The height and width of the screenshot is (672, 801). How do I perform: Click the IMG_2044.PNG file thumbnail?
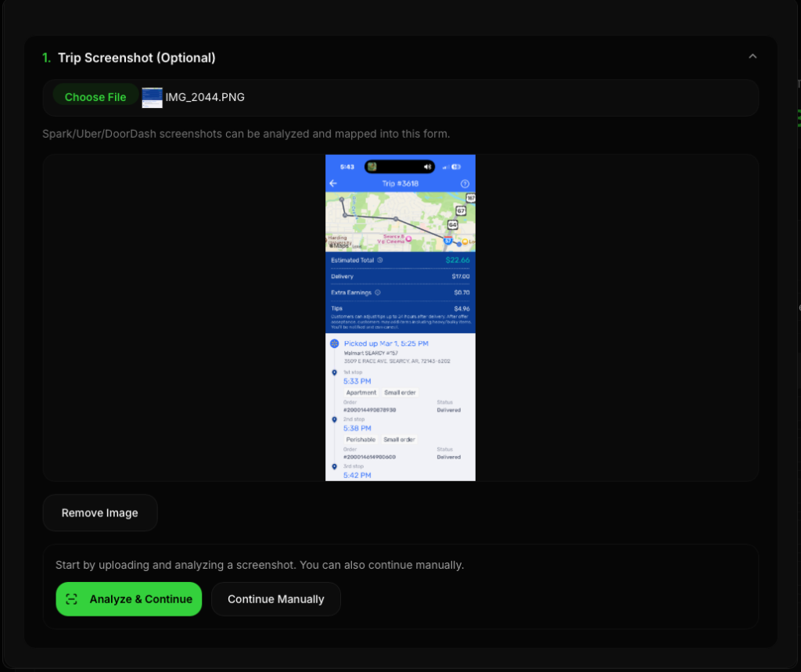151,97
